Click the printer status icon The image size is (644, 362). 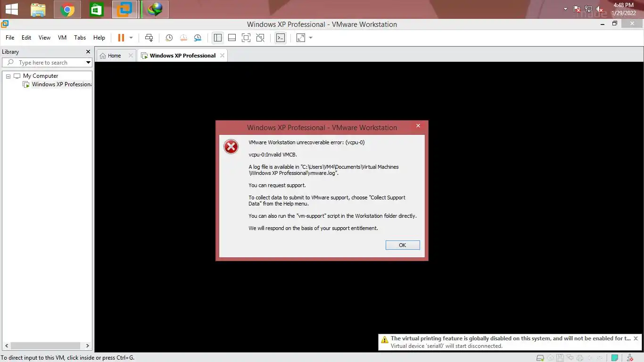coord(580,358)
